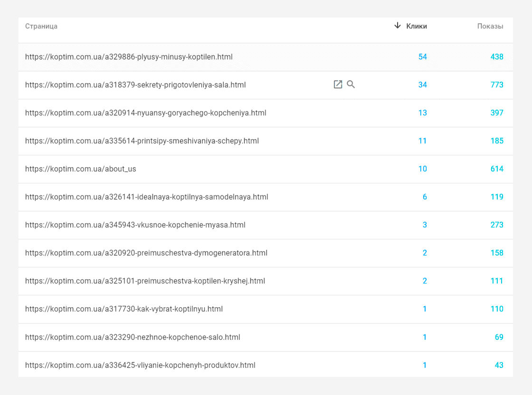Viewport: 532px width, 395px height.
Task: Click the 54 clicks value
Action: pos(422,57)
